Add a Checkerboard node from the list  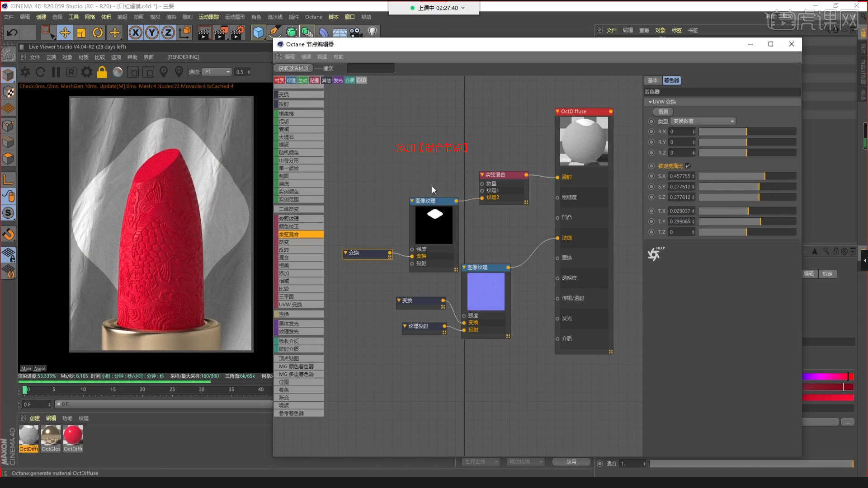click(299, 114)
